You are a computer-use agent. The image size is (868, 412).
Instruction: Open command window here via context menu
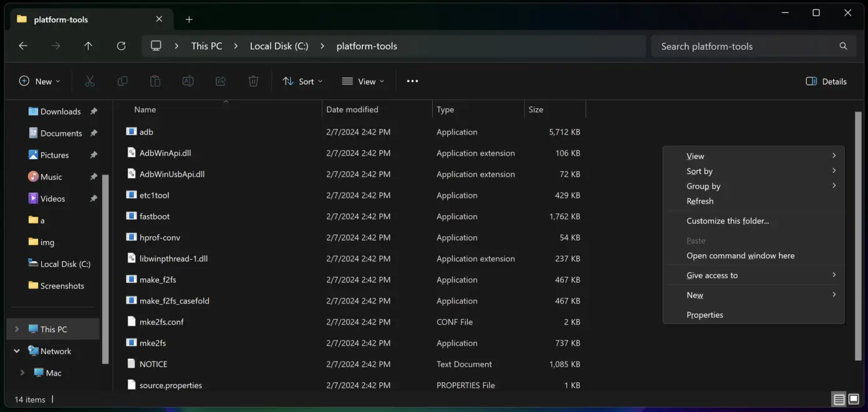click(x=740, y=255)
